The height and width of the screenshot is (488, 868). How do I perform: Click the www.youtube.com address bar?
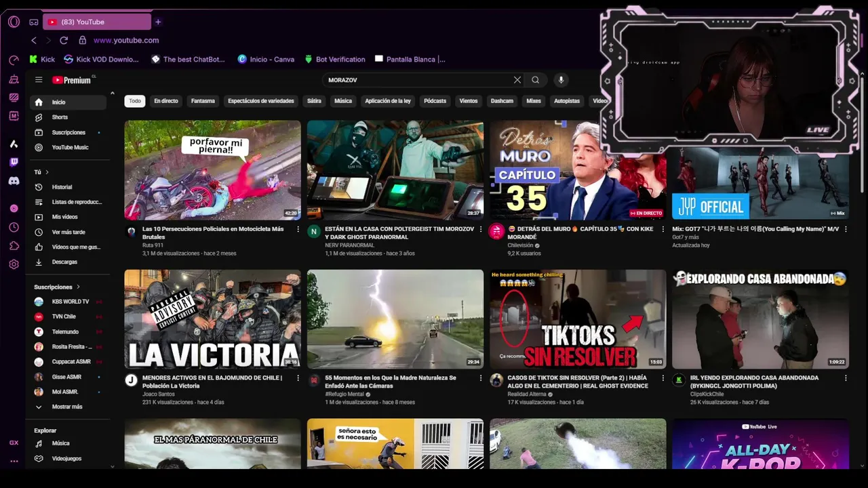click(126, 40)
